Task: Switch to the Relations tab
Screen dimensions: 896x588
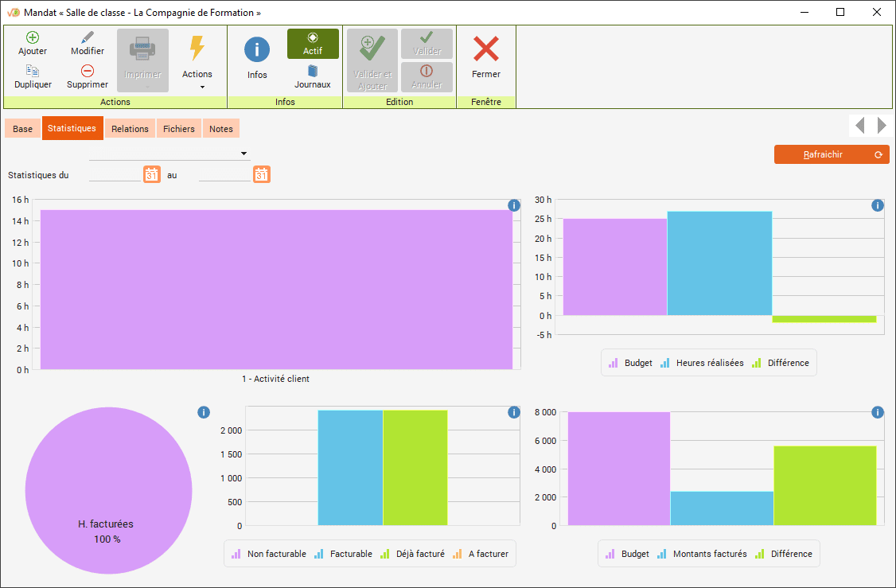Action: (130, 129)
